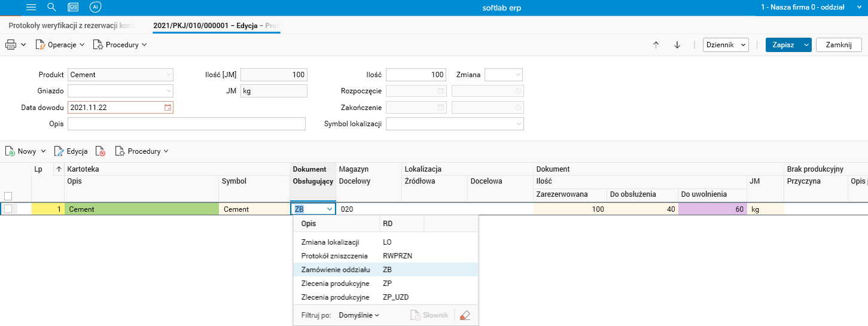Clear filter with the eraser icon
The width and height of the screenshot is (868, 326).
click(465, 315)
